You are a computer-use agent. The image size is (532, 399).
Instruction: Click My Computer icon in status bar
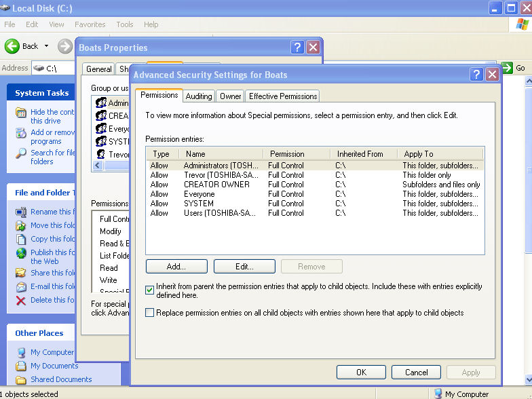point(438,394)
